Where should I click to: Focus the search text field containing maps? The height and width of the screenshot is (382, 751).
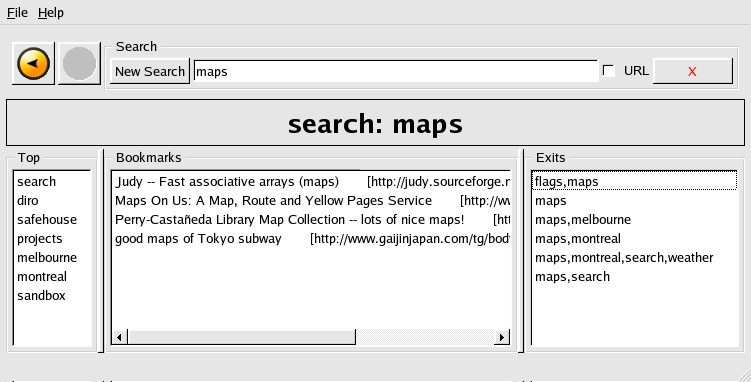point(396,71)
